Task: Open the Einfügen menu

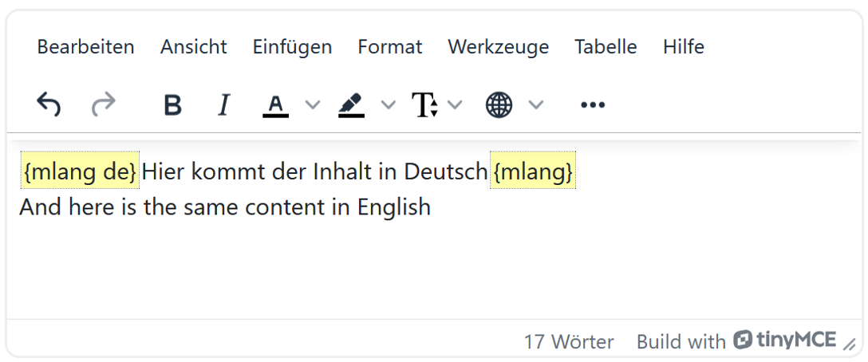Action: pyautogui.click(x=292, y=47)
